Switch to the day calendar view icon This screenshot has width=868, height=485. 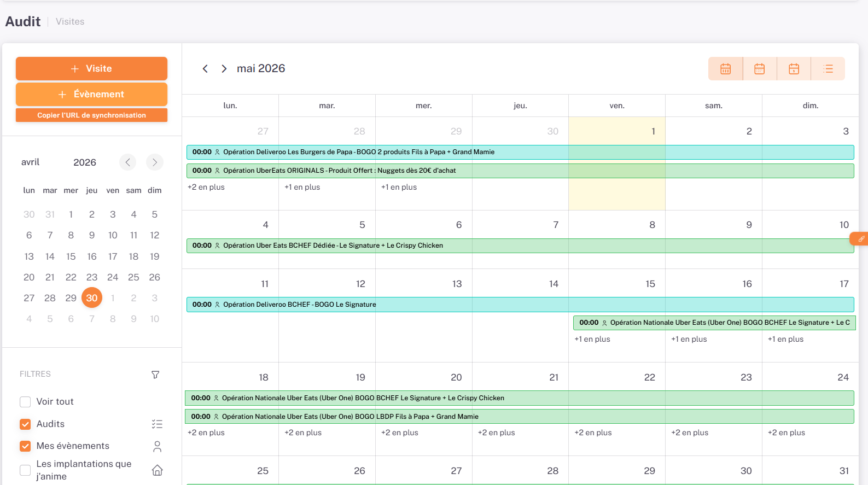click(x=794, y=69)
